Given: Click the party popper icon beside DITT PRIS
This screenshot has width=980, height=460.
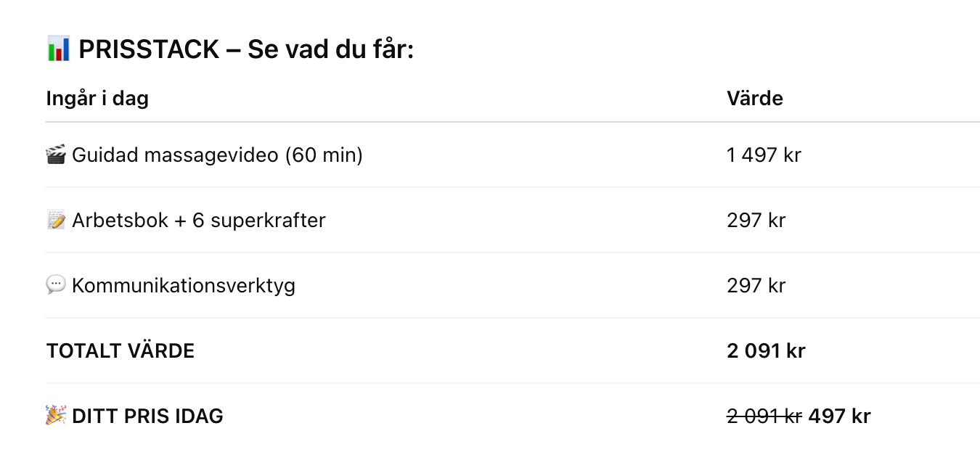Looking at the screenshot, I should pos(56,416).
